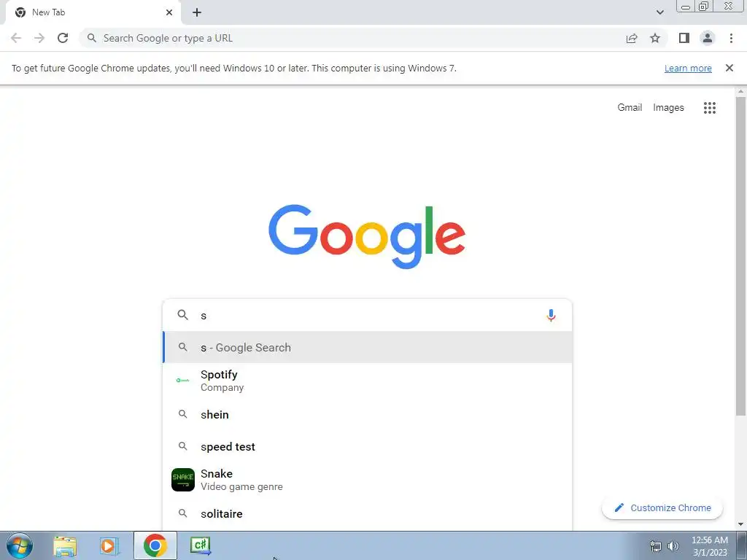Open the profile avatar button
The image size is (747, 560).
(708, 38)
